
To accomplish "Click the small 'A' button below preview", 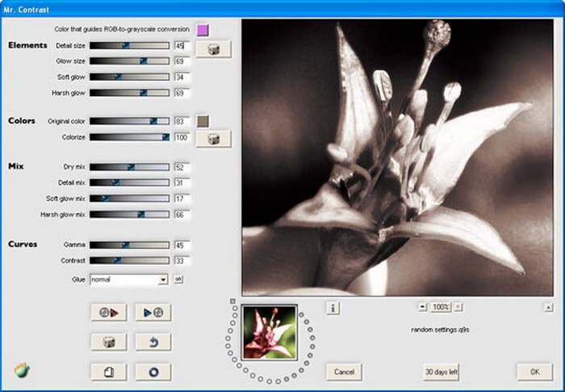I will click(x=548, y=307).
